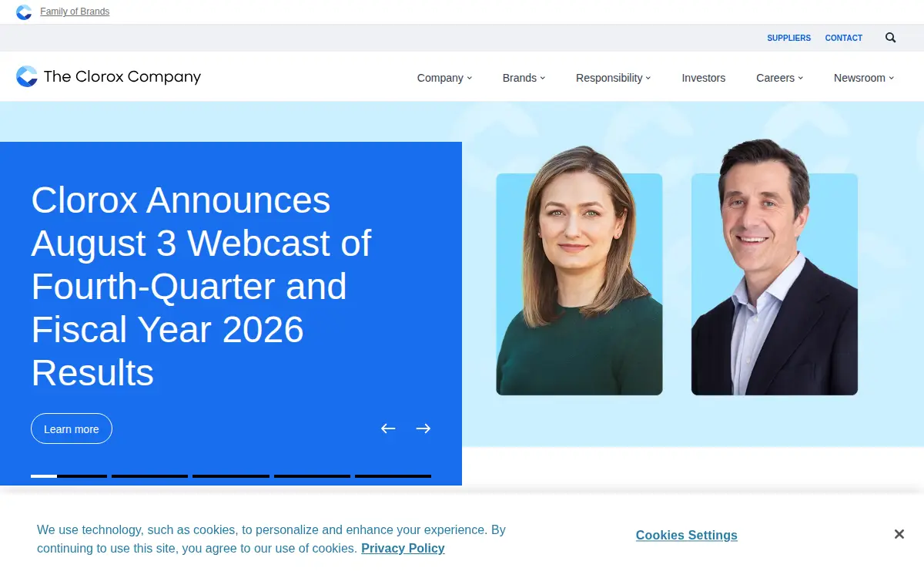Close the cookie banner
Screen dimensions: 924x578
[899, 534]
